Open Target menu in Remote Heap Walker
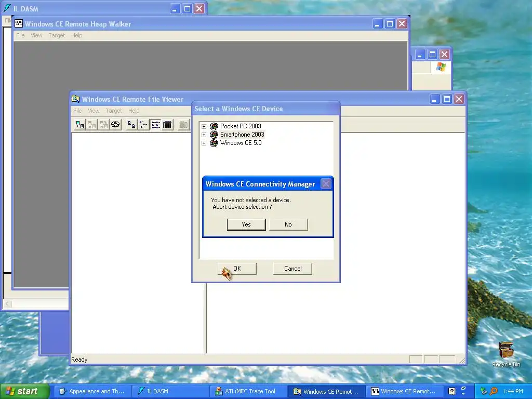Image resolution: width=532 pixels, height=399 pixels. click(57, 35)
